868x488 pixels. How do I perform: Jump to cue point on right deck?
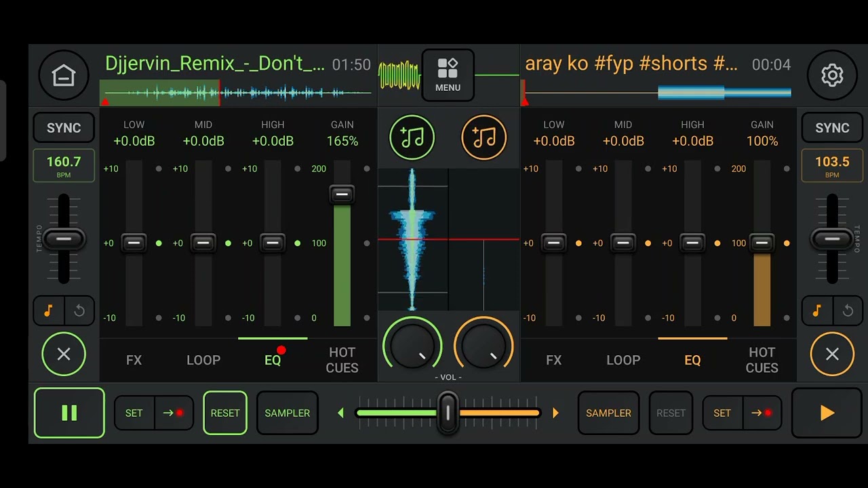(x=762, y=413)
